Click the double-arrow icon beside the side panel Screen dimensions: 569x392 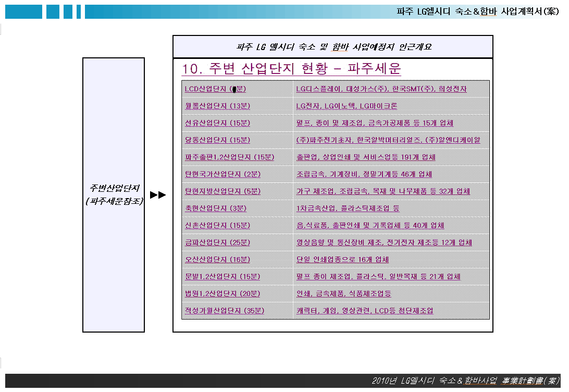coord(158,195)
